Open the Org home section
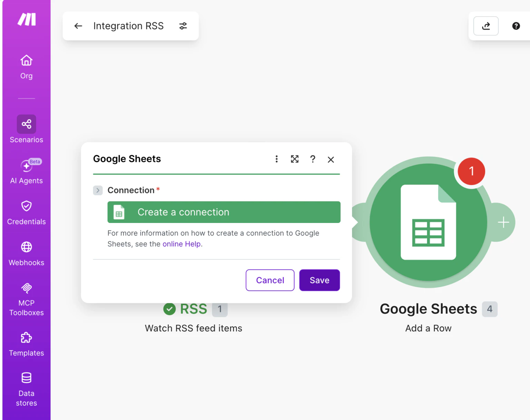This screenshot has height=420, width=530. [x=26, y=67]
